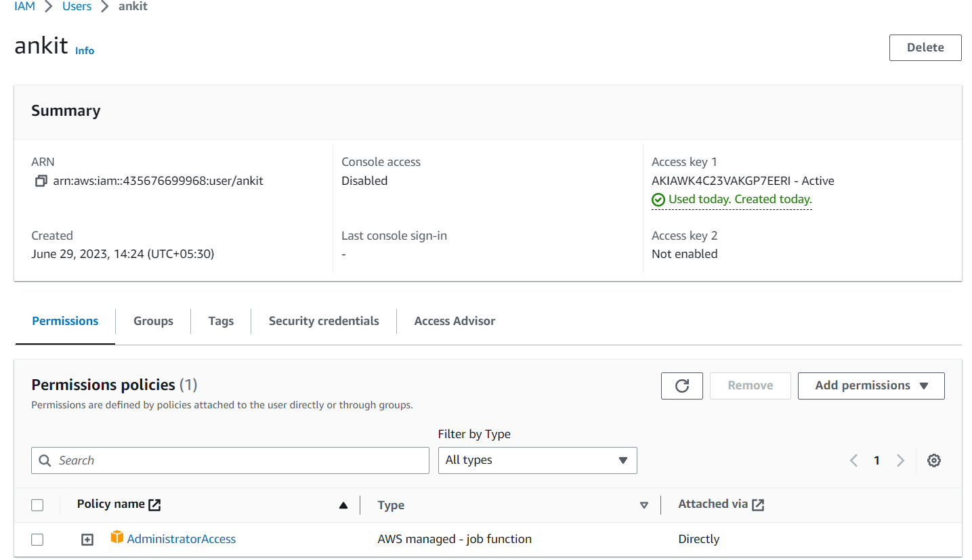This screenshot has height=560, width=972.
Task: Click the policy Search input field
Action: click(x=230, y=460)
